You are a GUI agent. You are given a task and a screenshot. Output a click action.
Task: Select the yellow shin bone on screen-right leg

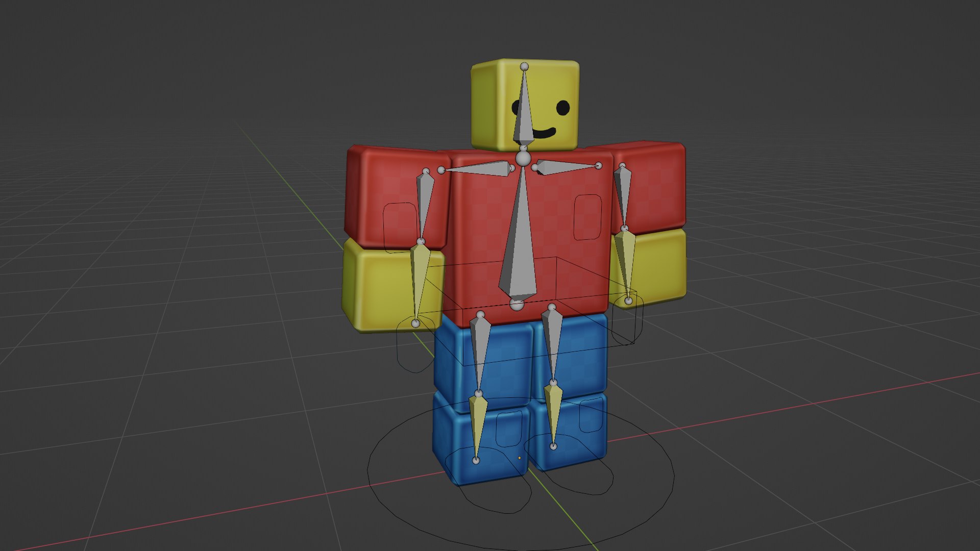pos(553,414)
